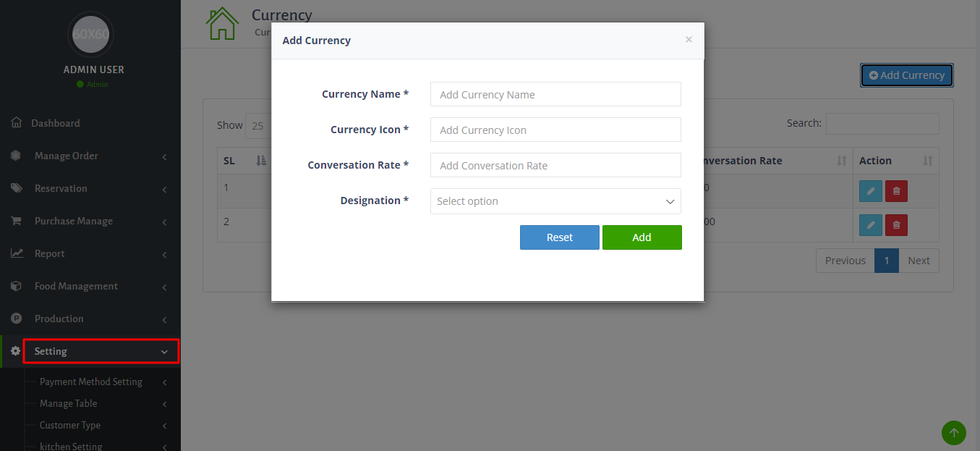Click the Report chart icon
The height and width of the screenshot is (451, 980).
point(16,253)
